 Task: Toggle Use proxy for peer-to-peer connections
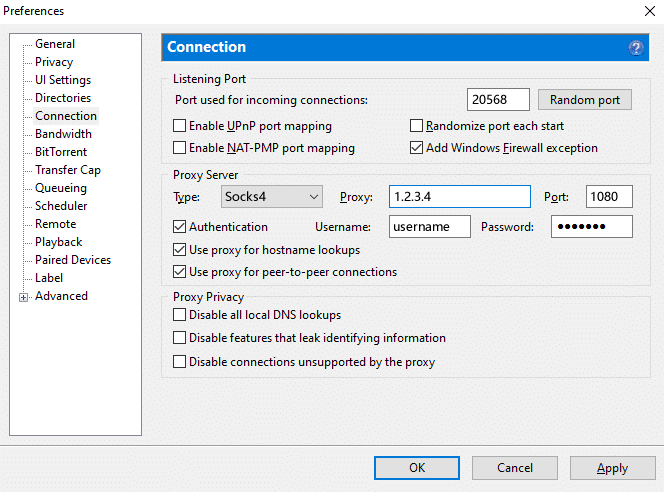point(180,271)
